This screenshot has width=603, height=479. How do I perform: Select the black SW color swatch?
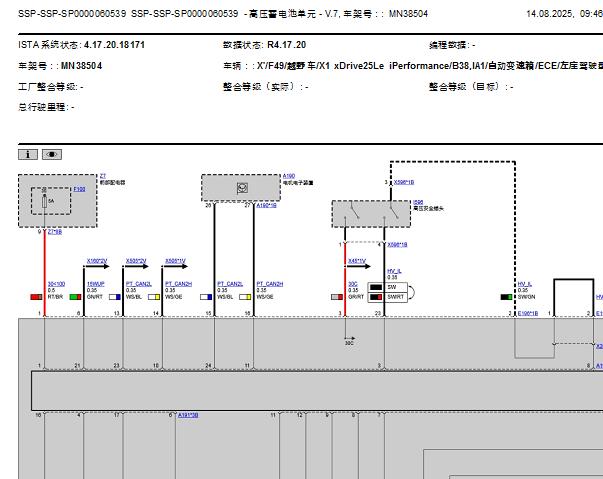pos(376,287)
